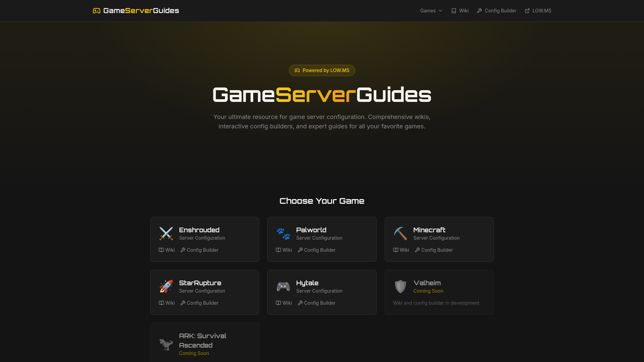Click Palworld Config Builder link

[x=316, y=250]
